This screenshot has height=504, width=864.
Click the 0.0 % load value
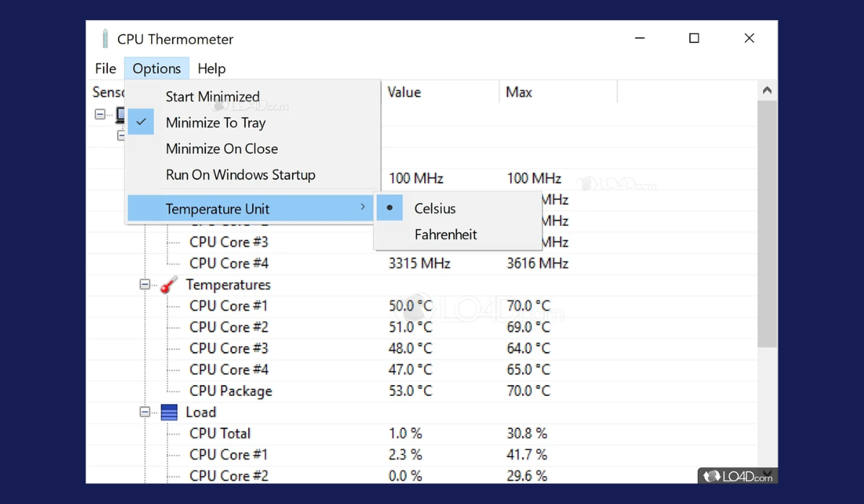coord(405,476)
